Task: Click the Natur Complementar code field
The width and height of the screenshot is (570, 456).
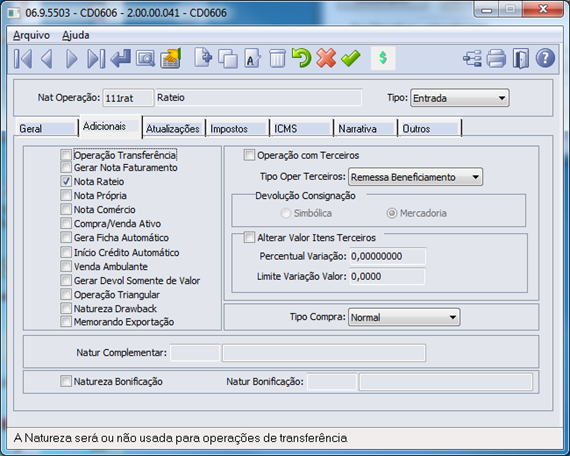Action: pyautogui.click(x=195, y=353)
